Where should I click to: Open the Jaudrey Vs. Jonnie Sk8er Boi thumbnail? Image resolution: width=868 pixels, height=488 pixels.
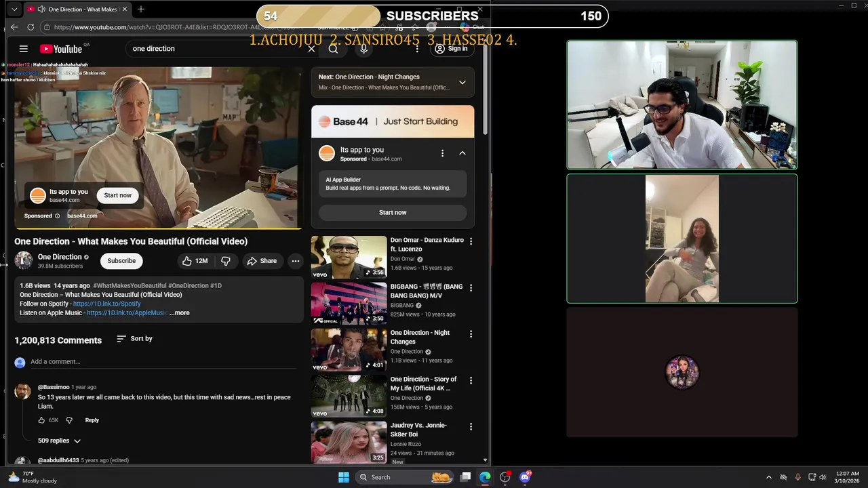pyautogui.click(x=349, y=443)
